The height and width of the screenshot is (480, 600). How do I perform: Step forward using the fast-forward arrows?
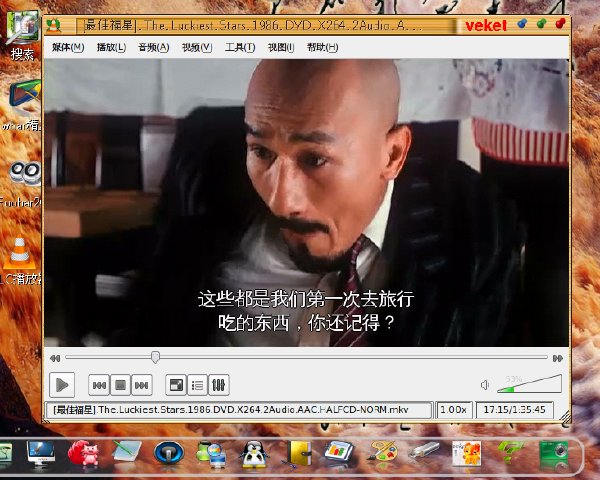558,358
